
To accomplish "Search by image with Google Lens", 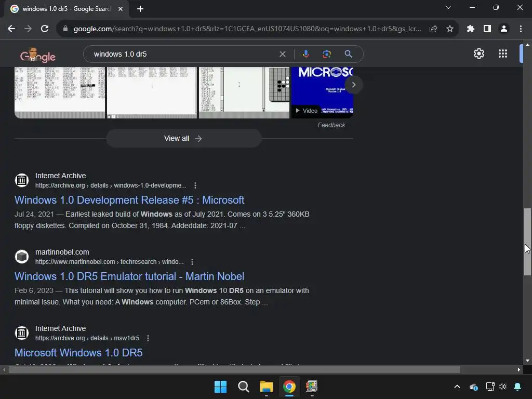I will coord(327,54).
